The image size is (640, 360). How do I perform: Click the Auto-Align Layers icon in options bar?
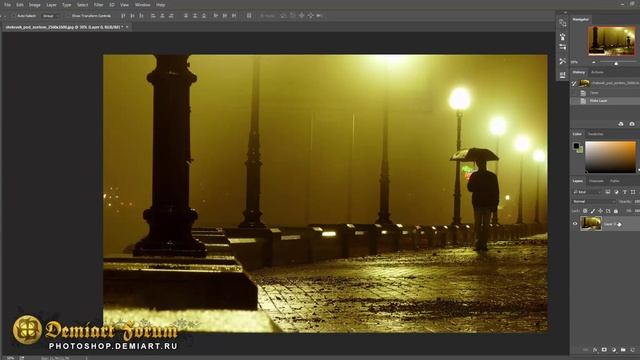tap(249, 16)
